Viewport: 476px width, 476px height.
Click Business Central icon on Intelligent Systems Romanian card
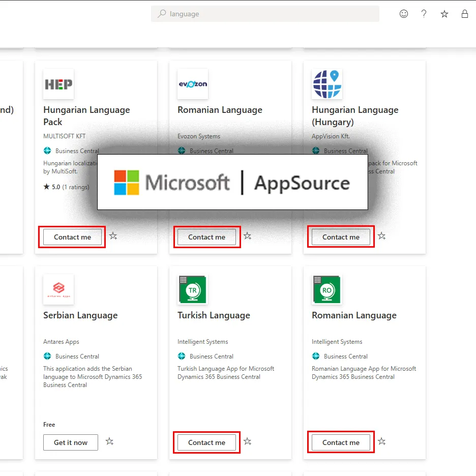tap(316, 356)
